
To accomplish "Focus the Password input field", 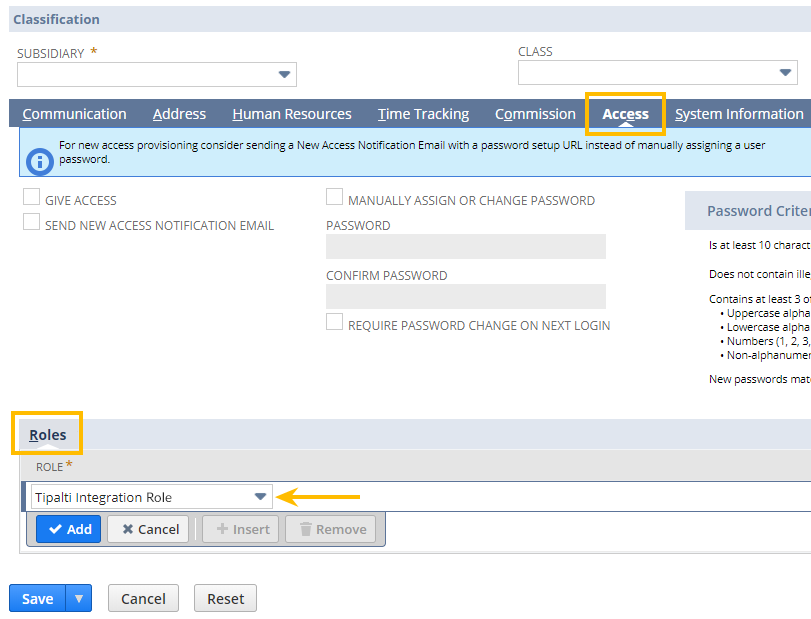I will (x=465, y=247).
